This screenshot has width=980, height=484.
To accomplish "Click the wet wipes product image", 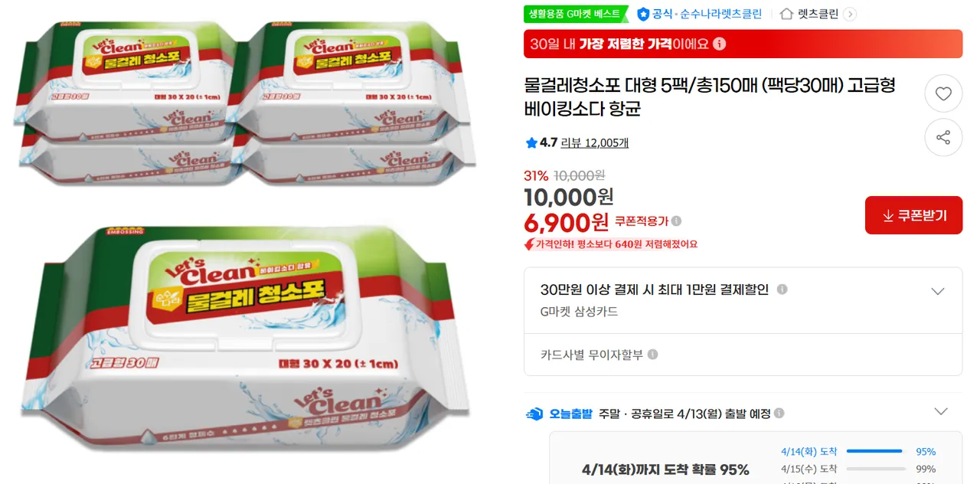I will [245, 242].
